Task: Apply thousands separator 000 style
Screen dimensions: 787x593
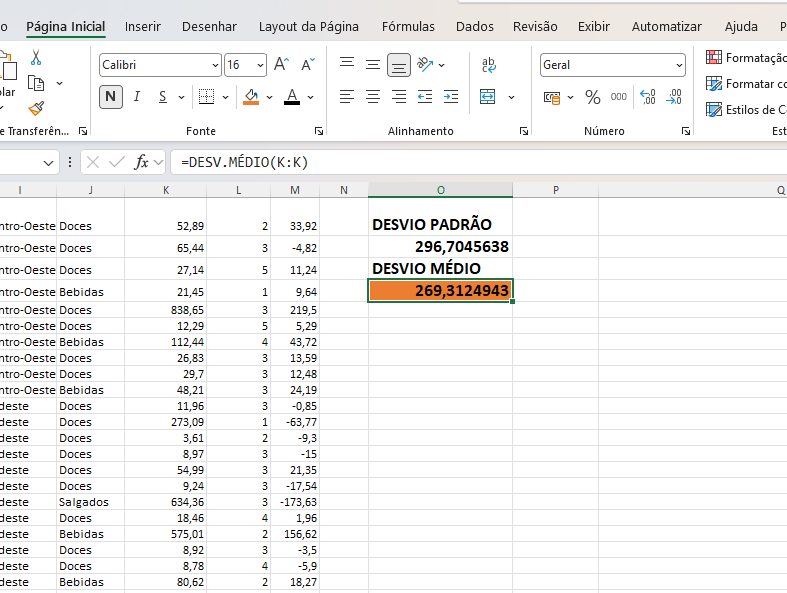Action: tap(618, 96)
